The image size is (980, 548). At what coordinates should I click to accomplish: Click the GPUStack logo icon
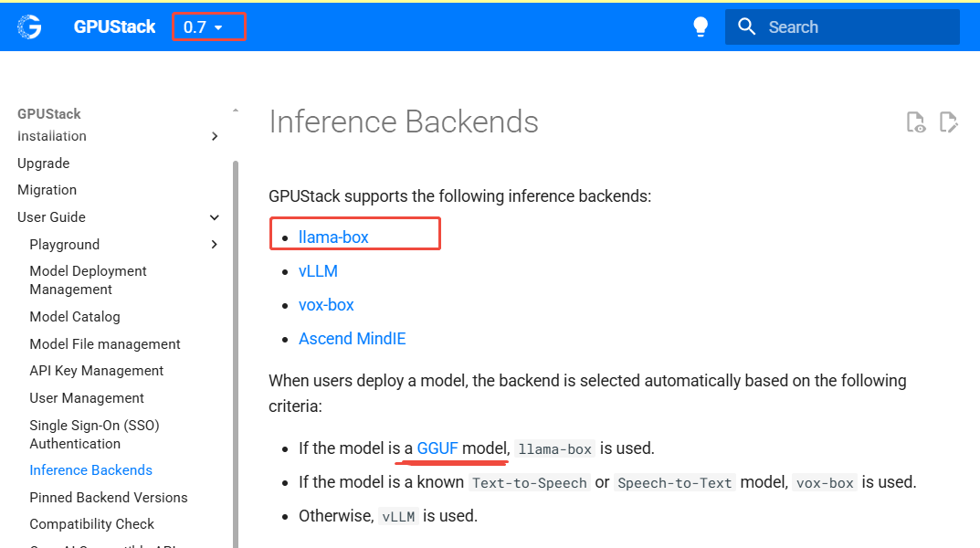[x=29, y=27]
